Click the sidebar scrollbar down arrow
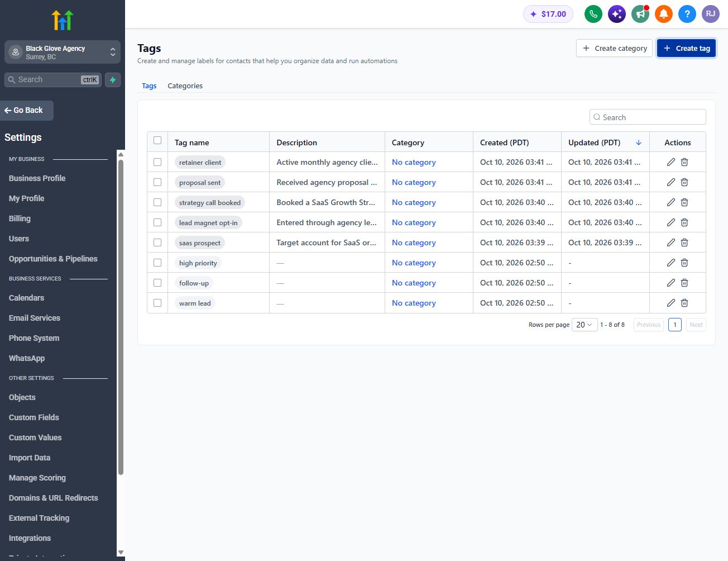 pos(121,553)
